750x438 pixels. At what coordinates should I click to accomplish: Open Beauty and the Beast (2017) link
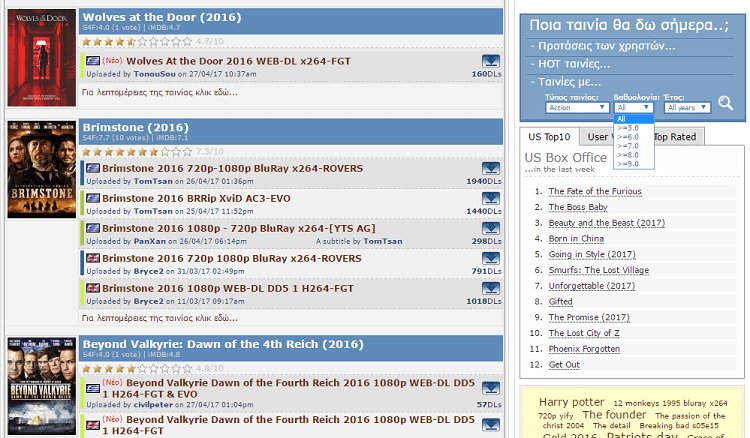(607, 223)
